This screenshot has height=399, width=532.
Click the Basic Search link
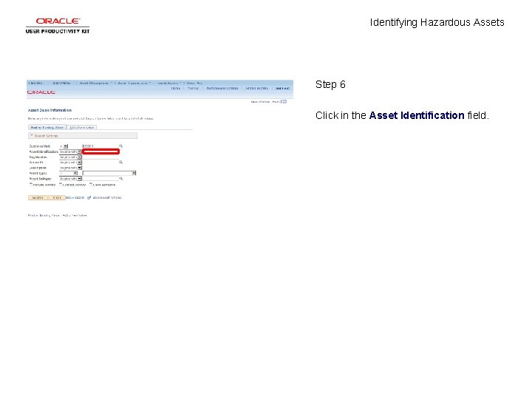point(75,197)
